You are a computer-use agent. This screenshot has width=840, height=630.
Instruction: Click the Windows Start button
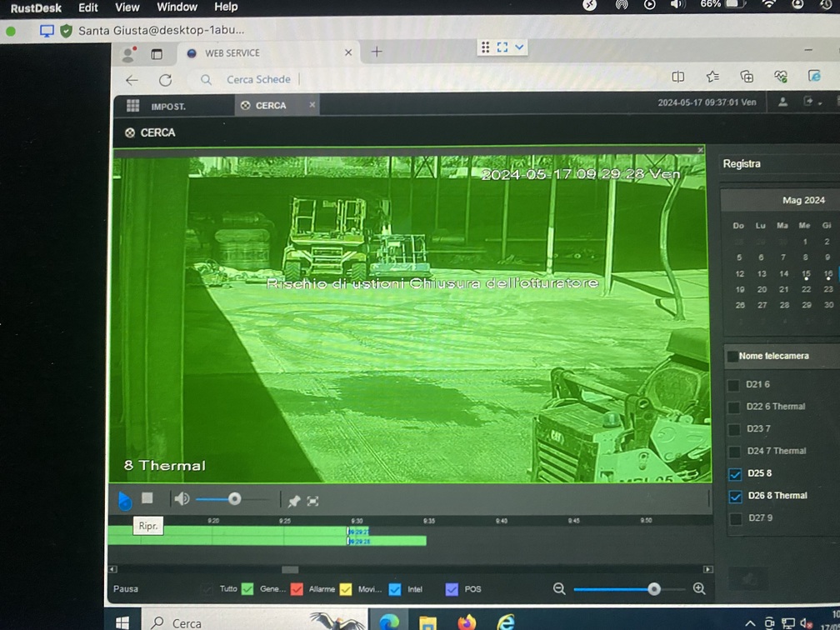[x=122, y=622]
